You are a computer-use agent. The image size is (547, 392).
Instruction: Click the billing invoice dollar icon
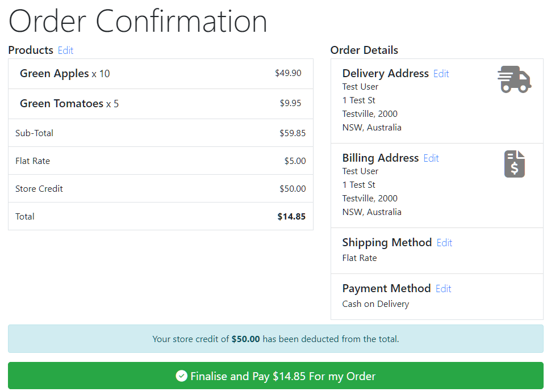tap(515, 164)
